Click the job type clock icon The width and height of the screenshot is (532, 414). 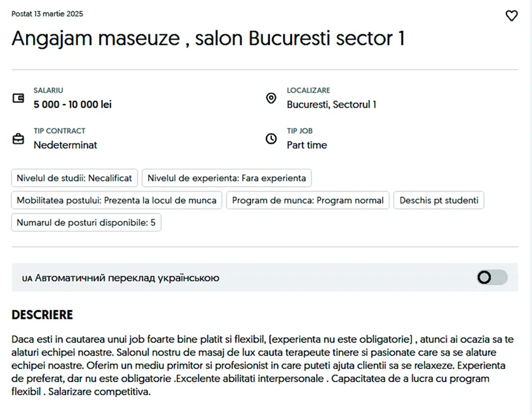point(271,139)
